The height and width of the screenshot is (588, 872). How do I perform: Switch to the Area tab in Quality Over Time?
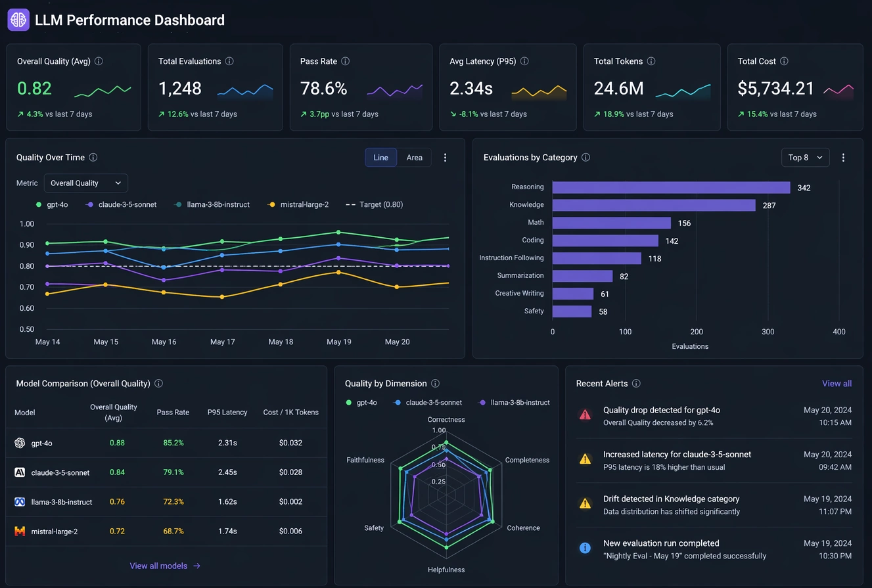[414, 157]
